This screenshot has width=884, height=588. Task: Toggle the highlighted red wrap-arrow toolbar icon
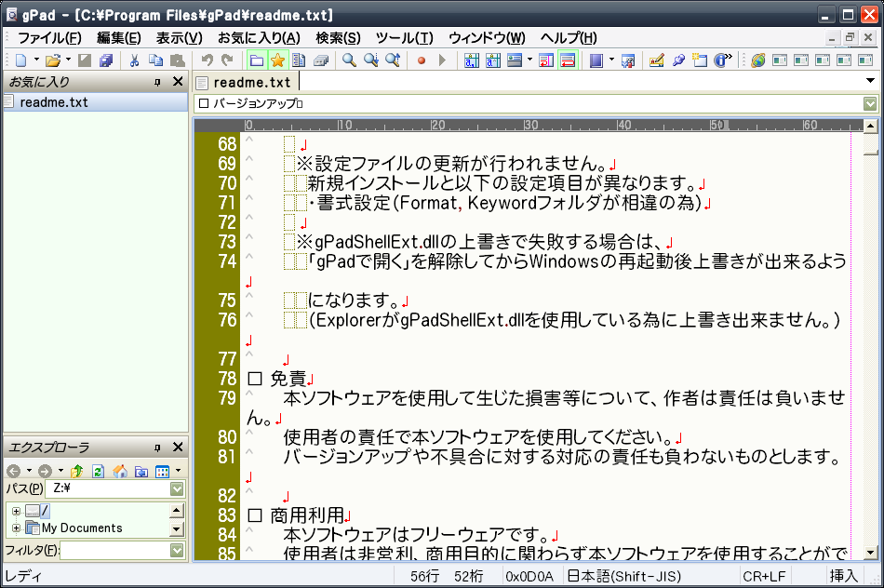(569, 60)
